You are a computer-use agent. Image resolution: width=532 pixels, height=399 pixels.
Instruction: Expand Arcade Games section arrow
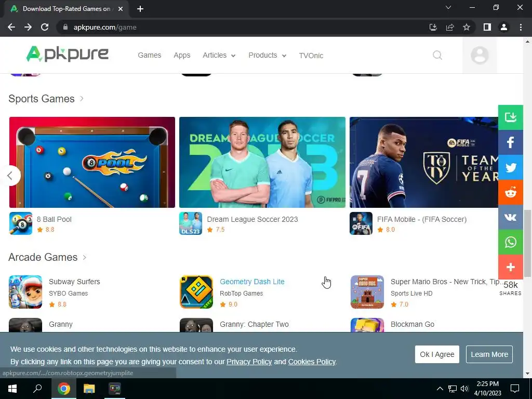85,258
